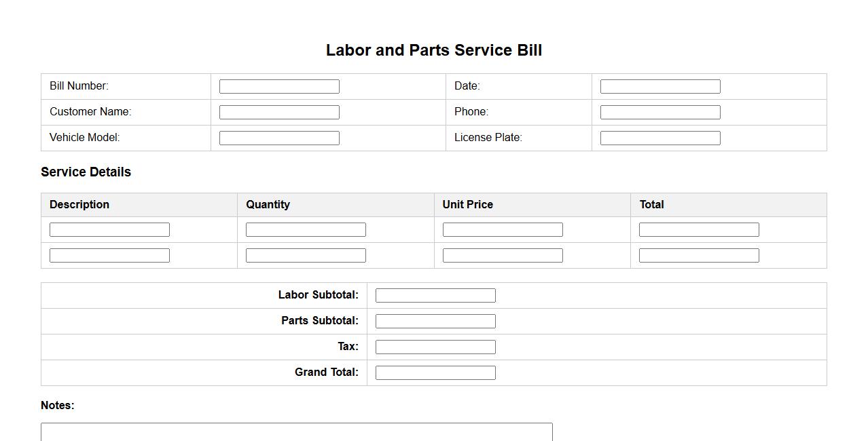Click the Bill Number input field

click(x=279, y=86)
